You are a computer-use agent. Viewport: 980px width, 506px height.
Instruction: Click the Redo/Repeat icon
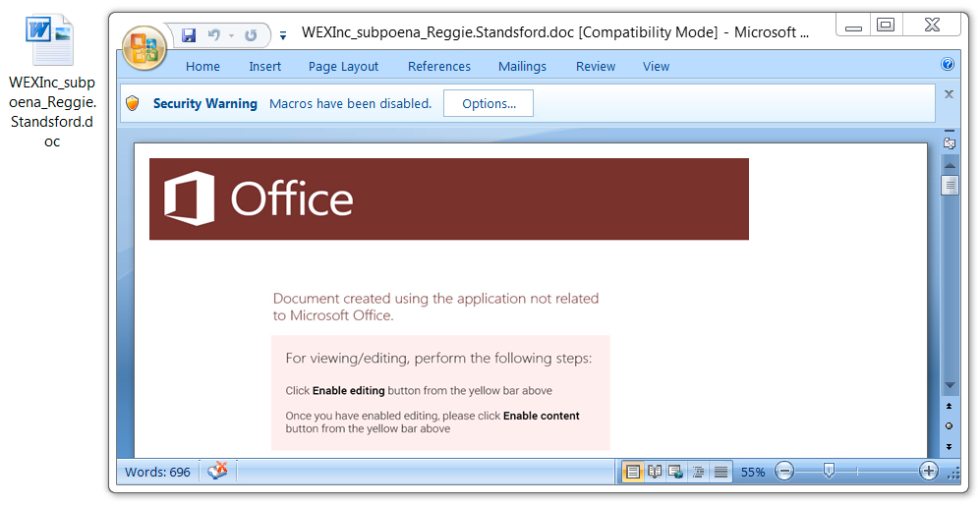click(x=251, y=35)
